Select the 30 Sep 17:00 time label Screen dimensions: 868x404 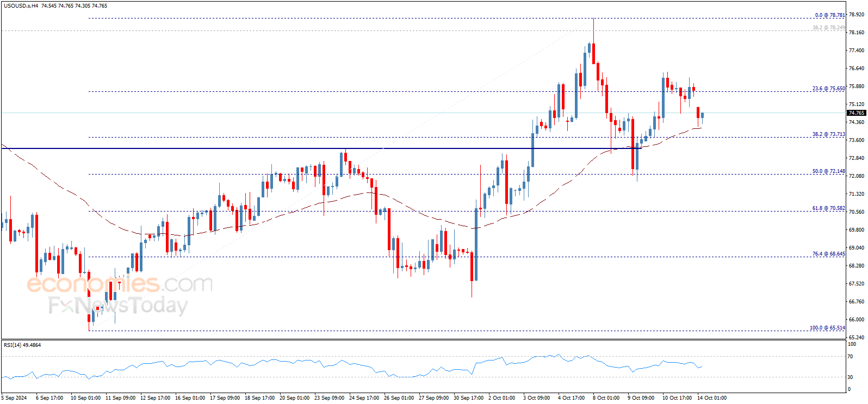coord(469,398)
